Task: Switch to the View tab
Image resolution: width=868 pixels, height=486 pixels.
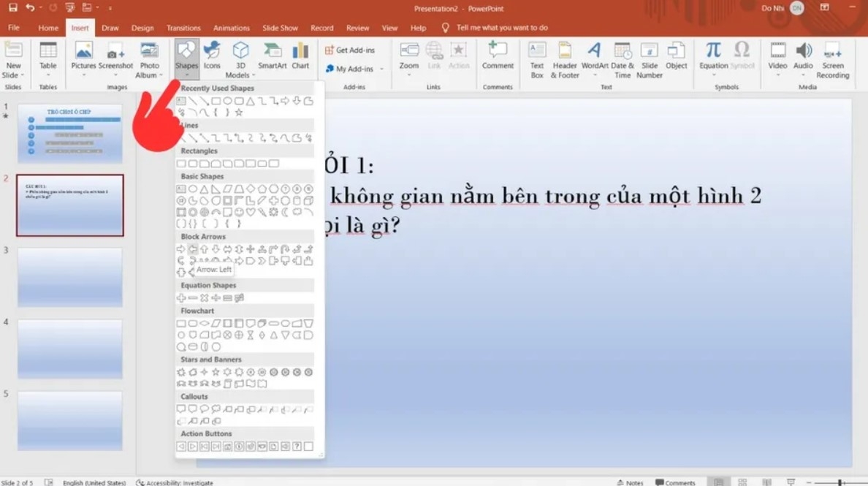Action: point(389,28)
